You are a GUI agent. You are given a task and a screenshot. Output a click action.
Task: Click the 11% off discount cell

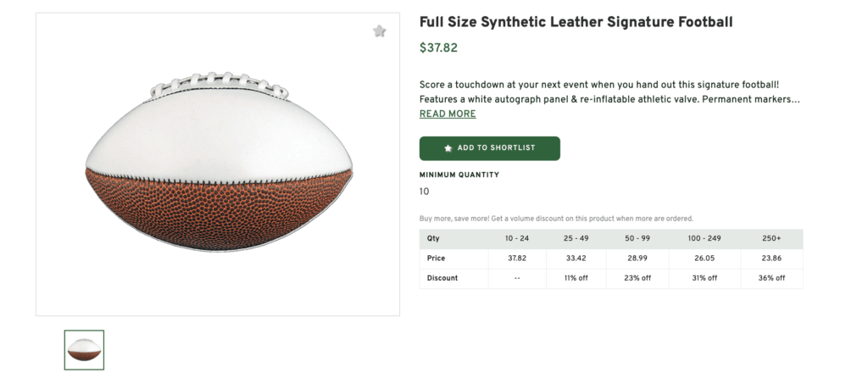click(576, 278)
